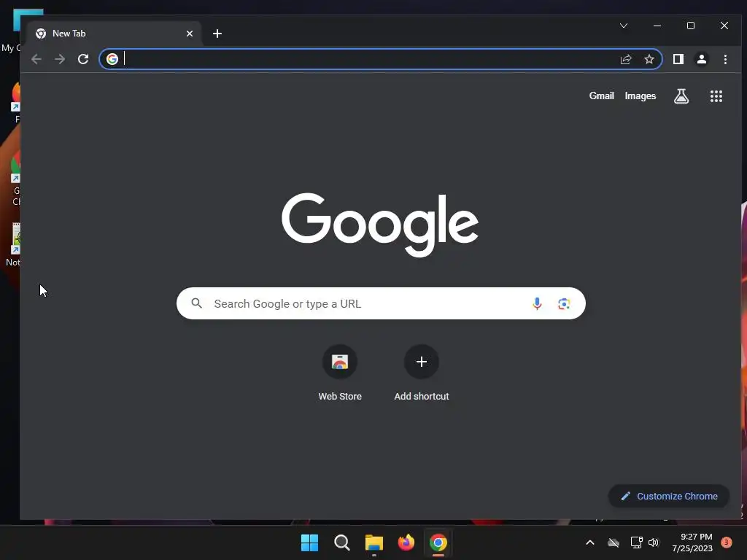This screenshot has height=560, width=747.
Task: Open File Explorer from taskbar
Action: click(x=374, y=542)
